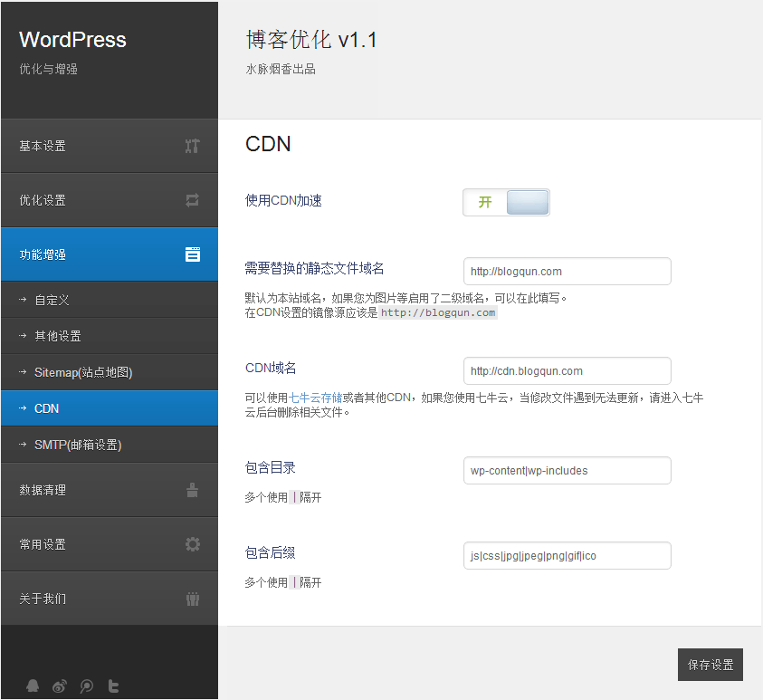The height and width of the screenshot is (700, 763).
Task: Click the 功能增强 list icon
Action: coord(193,254)
